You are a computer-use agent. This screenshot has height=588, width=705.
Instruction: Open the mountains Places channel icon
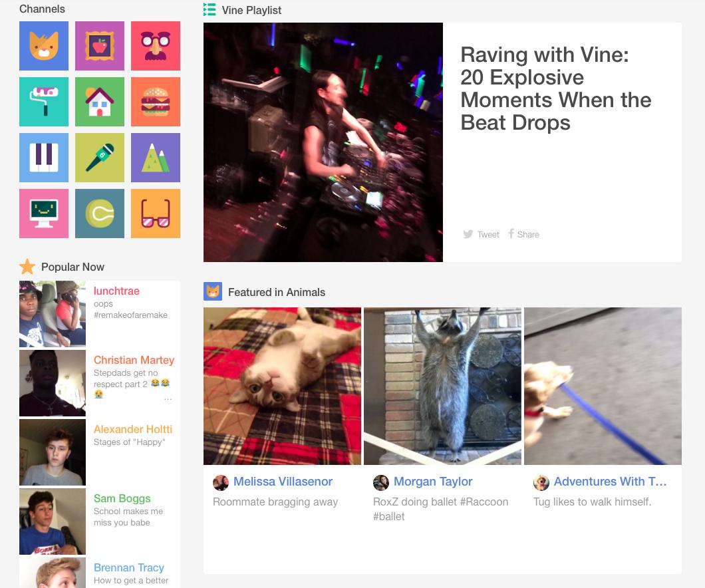pos(156,158)
